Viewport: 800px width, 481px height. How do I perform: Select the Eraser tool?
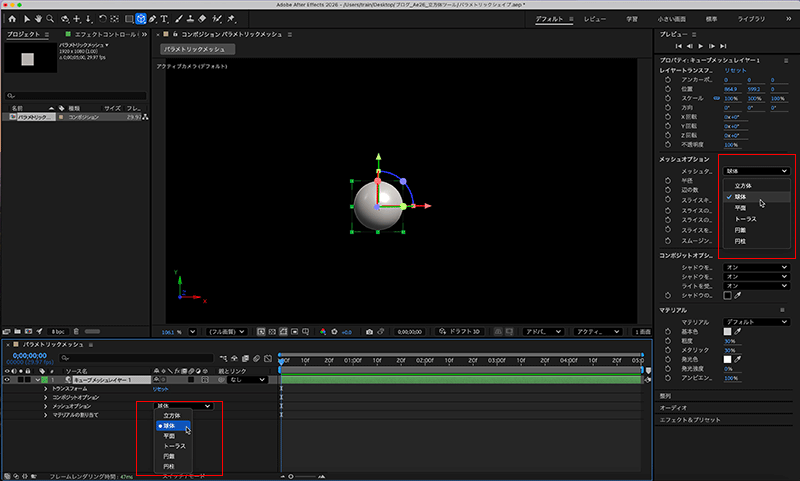coord(203,19)
